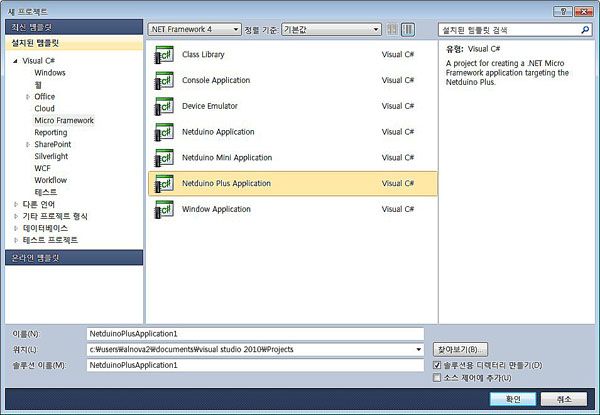Click the 확인 button
Screen dimensions: 600x415
pos(513,399)
